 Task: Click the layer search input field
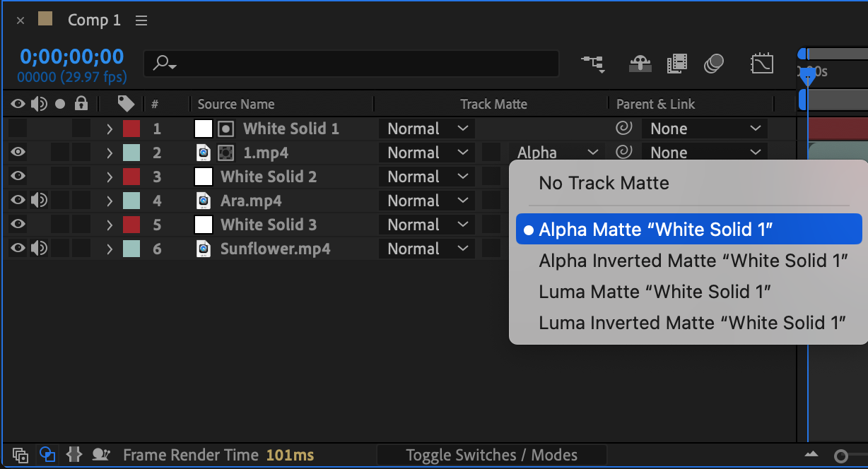pos(353,64)
